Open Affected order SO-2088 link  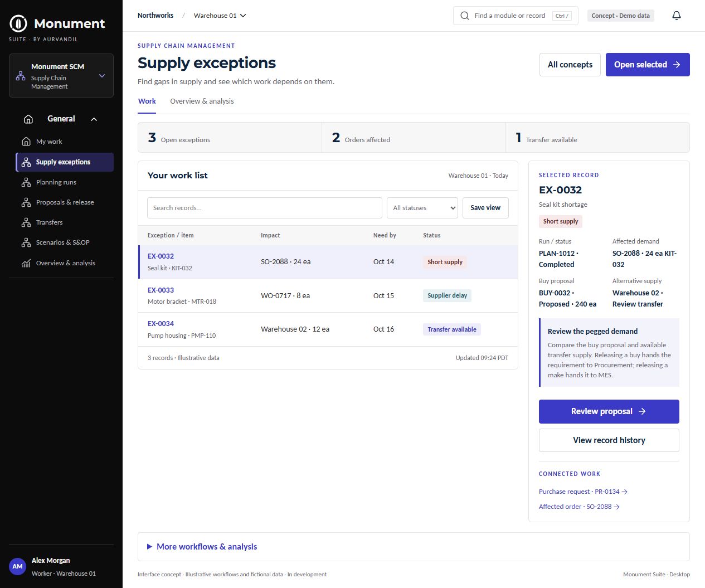(579, 507)
